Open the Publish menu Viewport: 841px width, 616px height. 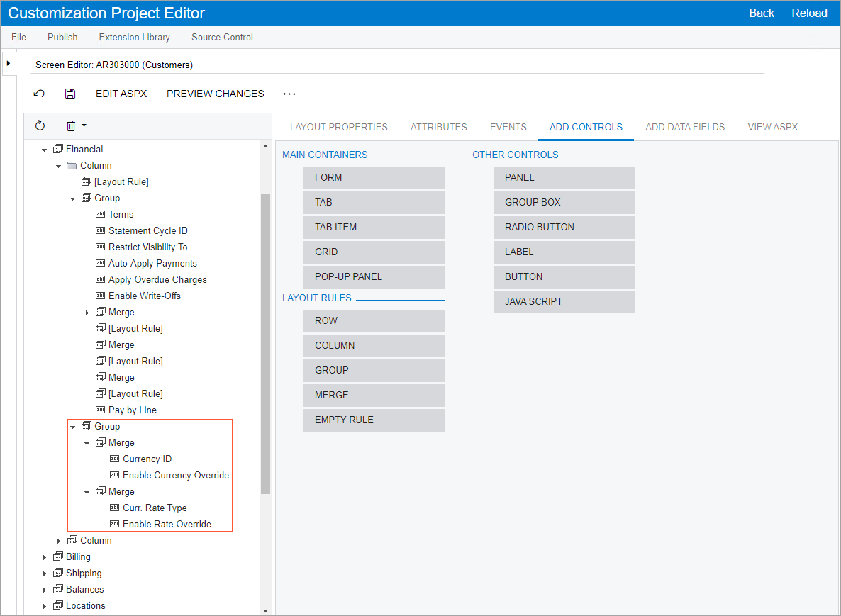pyautogui.click(x=62, y=37)
